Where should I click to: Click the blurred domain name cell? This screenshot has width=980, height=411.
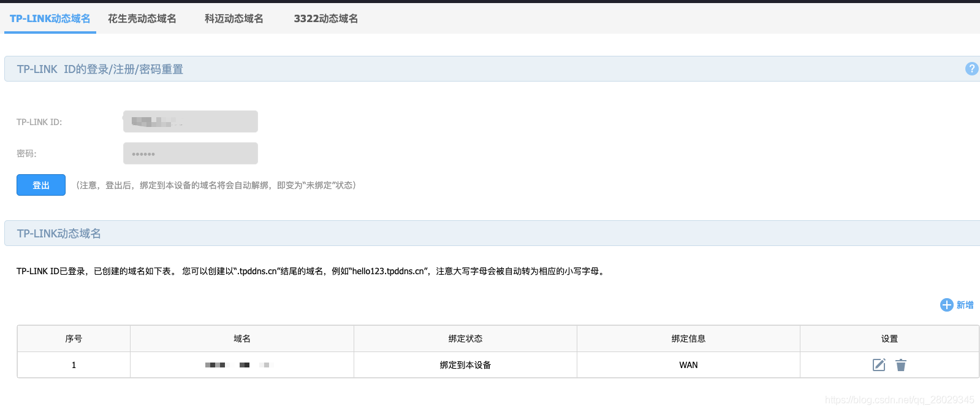[x=242, y=365]
